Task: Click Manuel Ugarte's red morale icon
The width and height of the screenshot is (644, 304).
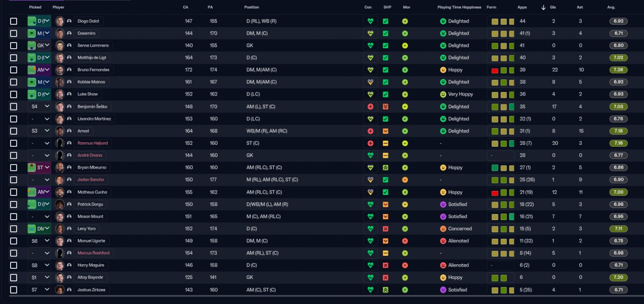Action: tap(405, 241)
